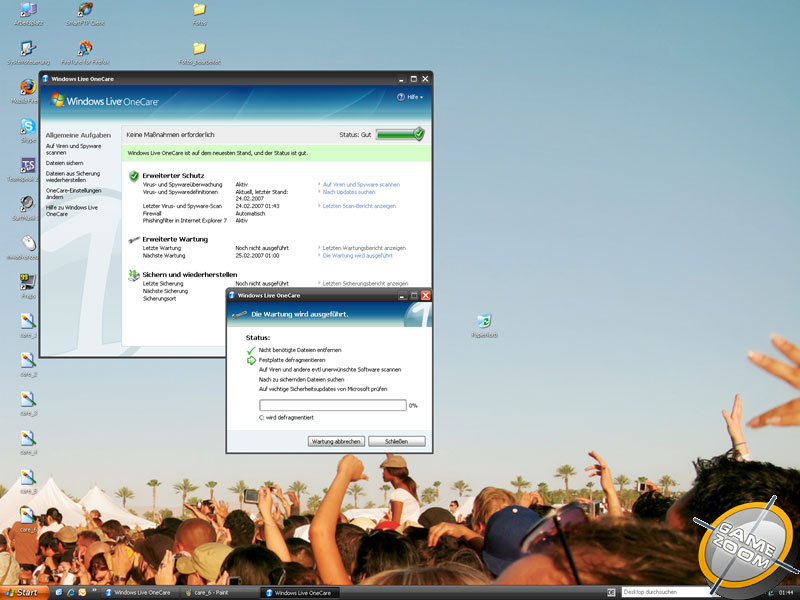
Task: Click 'Auf Viren und Spyware scannen' sidebar task
Action: point(73,149)
